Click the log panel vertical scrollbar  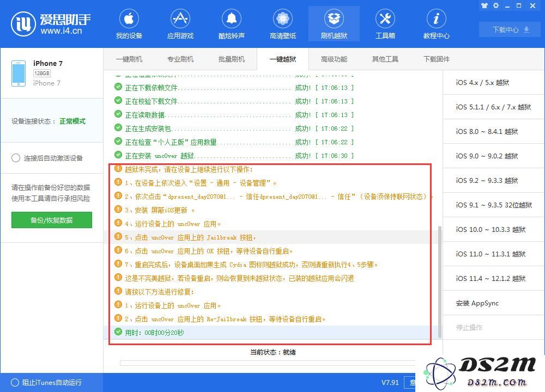tap(440, 281)
